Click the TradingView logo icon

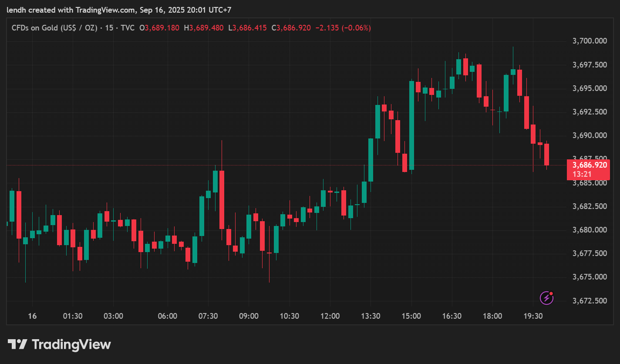click(x=18, y=344)
